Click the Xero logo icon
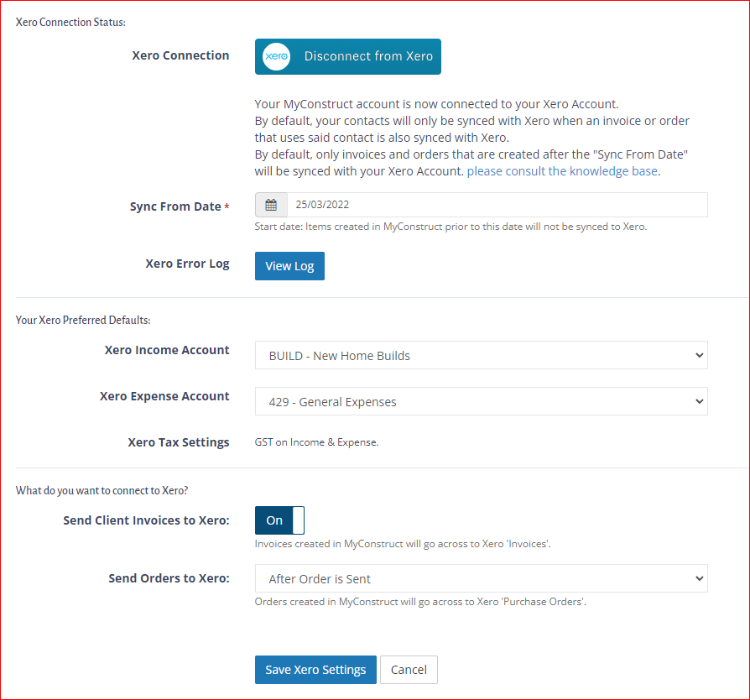 click(x=277, y=56)
